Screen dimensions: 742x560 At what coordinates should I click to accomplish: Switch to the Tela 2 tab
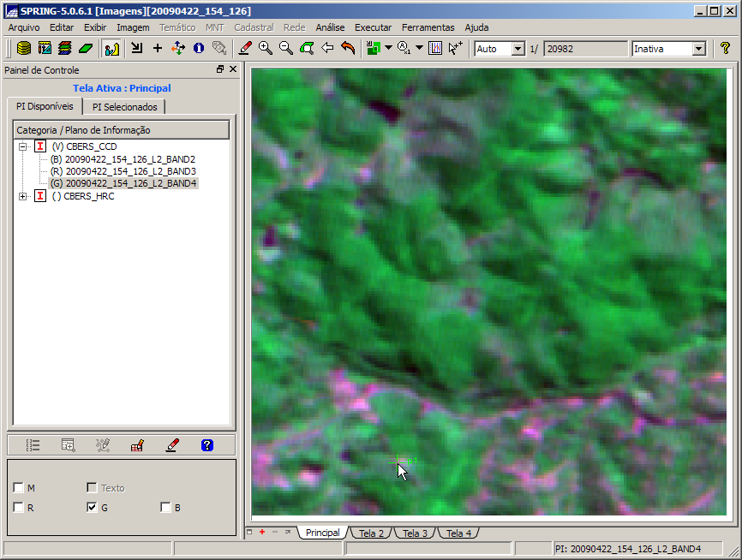pos(371,533)
